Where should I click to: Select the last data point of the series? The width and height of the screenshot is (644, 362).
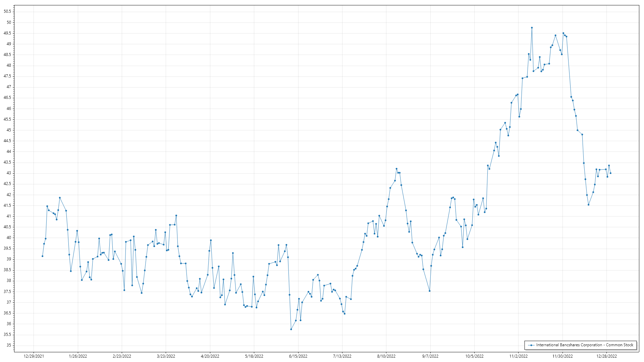(x=610, y=173)
